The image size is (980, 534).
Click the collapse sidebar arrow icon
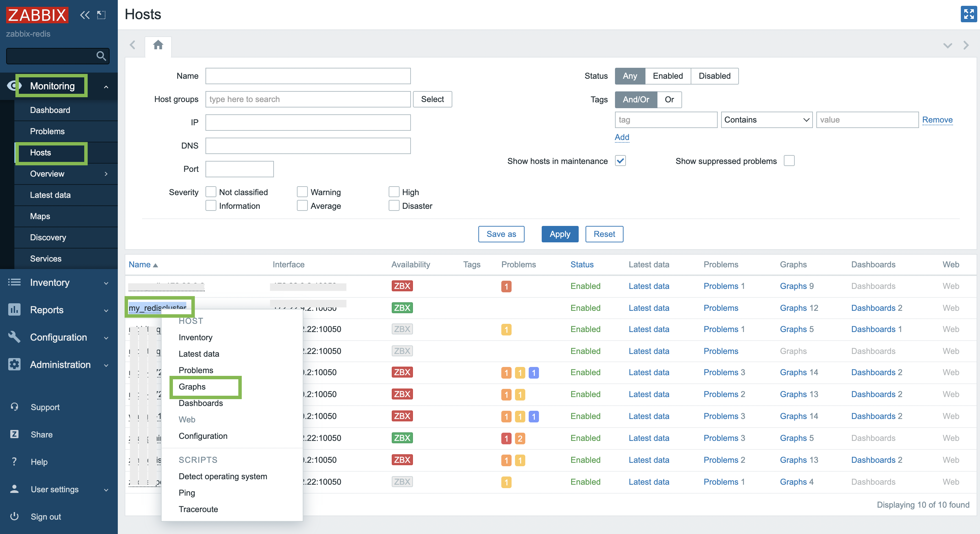(x=85, y=15)
